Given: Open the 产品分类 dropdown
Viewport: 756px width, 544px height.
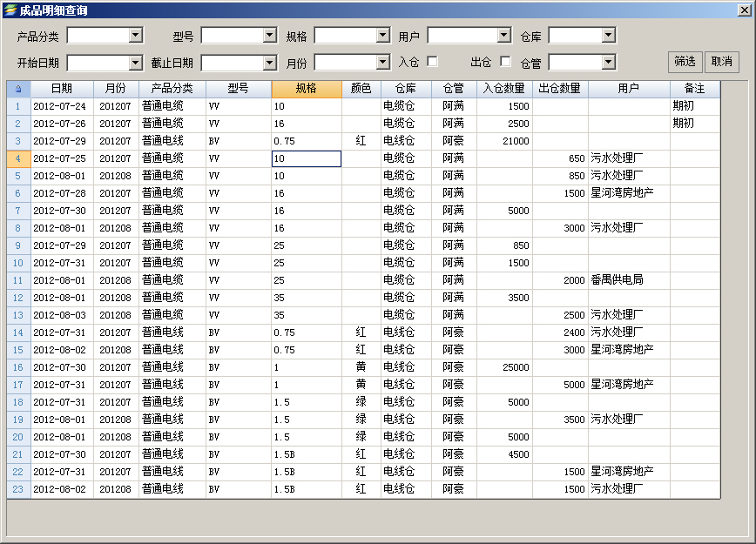Looking at the screenshot, I should coord(135,36).
